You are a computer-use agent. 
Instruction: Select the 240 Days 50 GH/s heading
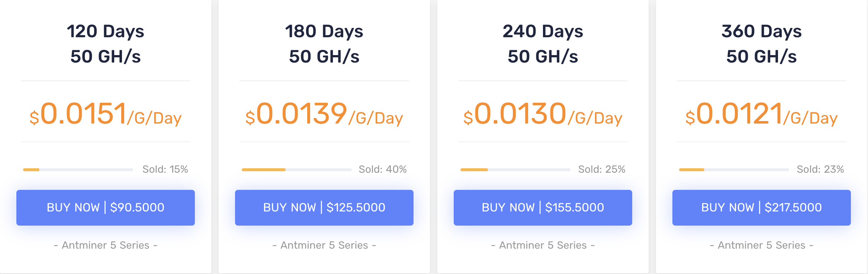pos(543,44)
